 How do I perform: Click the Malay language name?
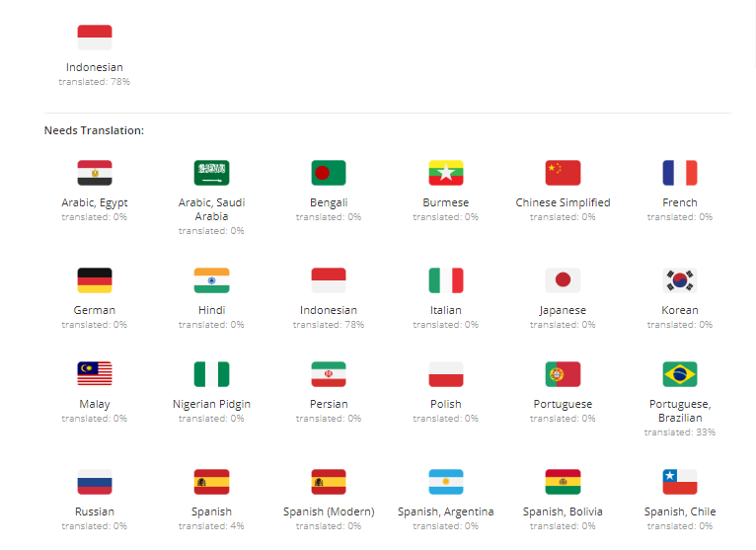tap(95, 404)
